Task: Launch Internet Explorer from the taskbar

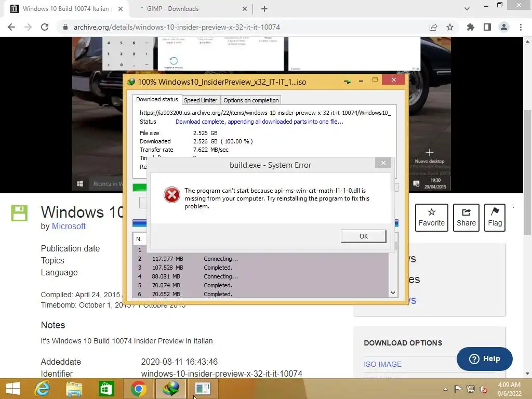Action: click(42, 389)
